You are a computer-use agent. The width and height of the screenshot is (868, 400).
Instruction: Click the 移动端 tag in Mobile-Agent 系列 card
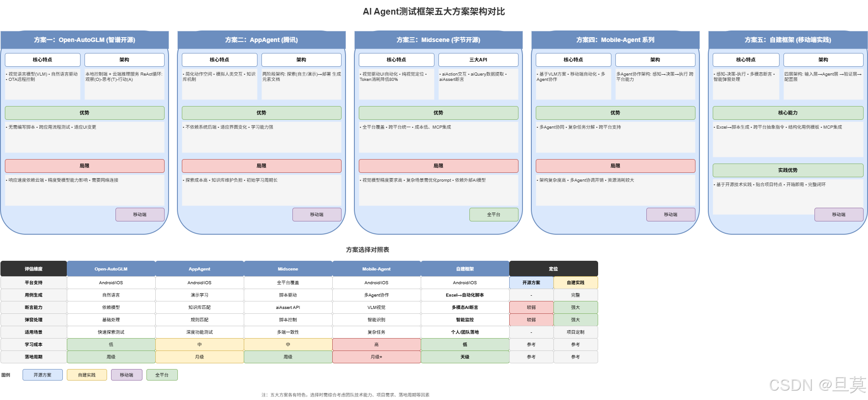tap(671, 214)
